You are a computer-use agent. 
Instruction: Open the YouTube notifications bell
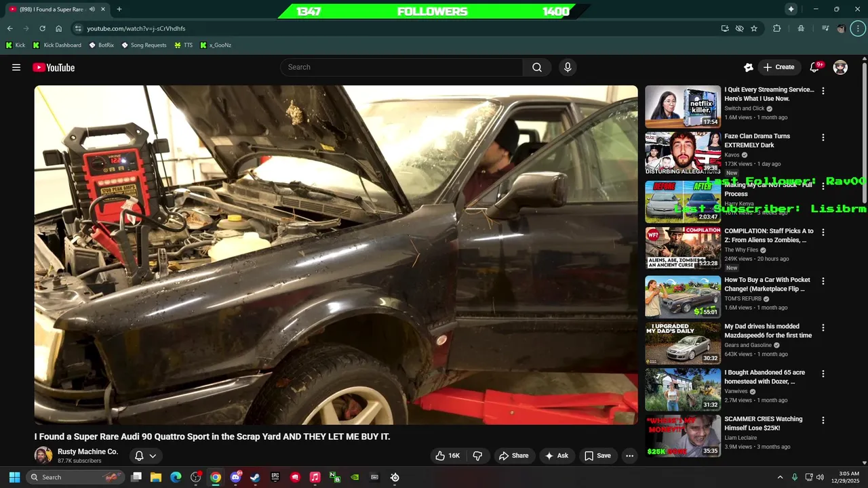click(x=815, y=67)
